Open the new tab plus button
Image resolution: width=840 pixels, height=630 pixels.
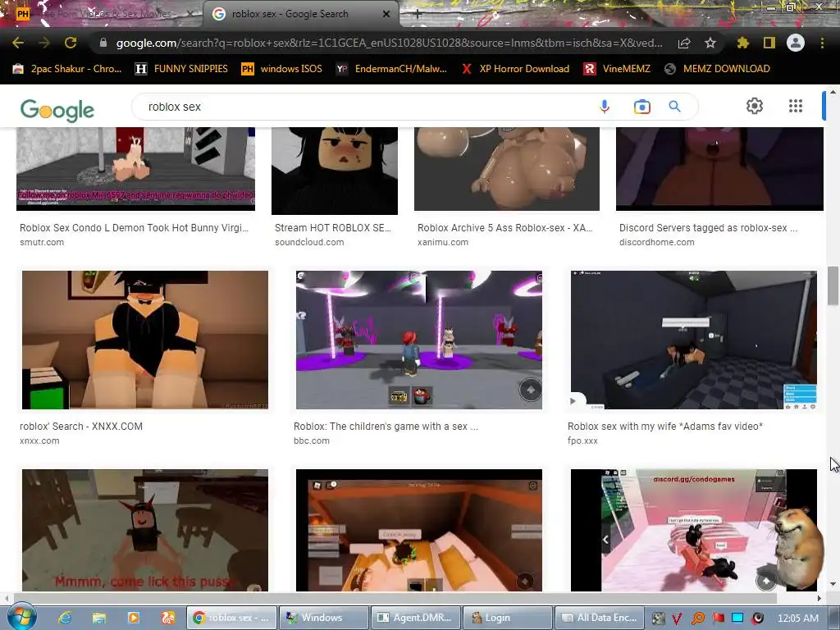pyautogui.click(x=418, y=15)
